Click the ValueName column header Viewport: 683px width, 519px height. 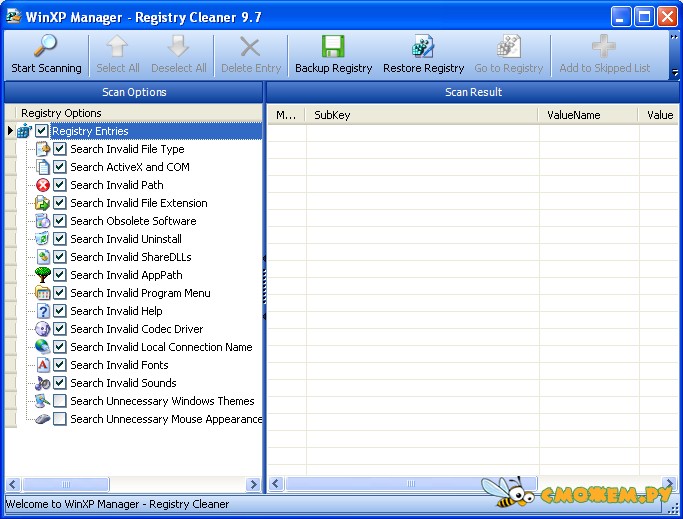(x=588, y=115)
